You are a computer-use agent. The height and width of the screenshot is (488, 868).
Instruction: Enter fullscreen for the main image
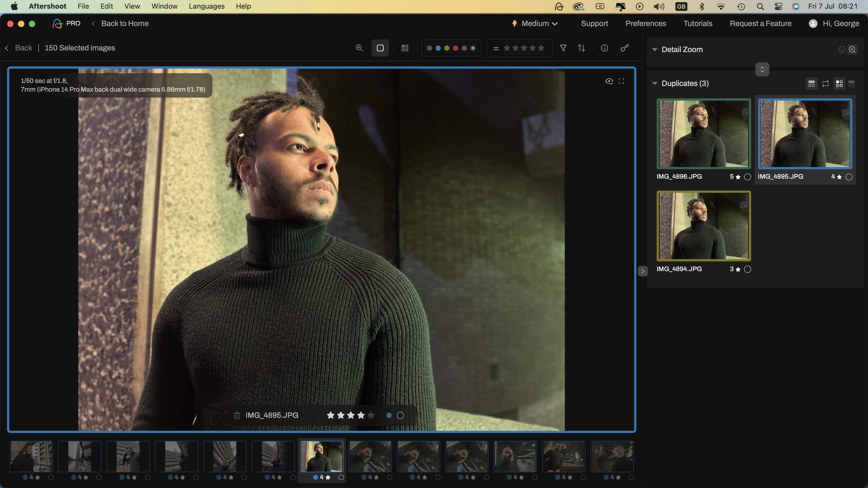point(621,81)
